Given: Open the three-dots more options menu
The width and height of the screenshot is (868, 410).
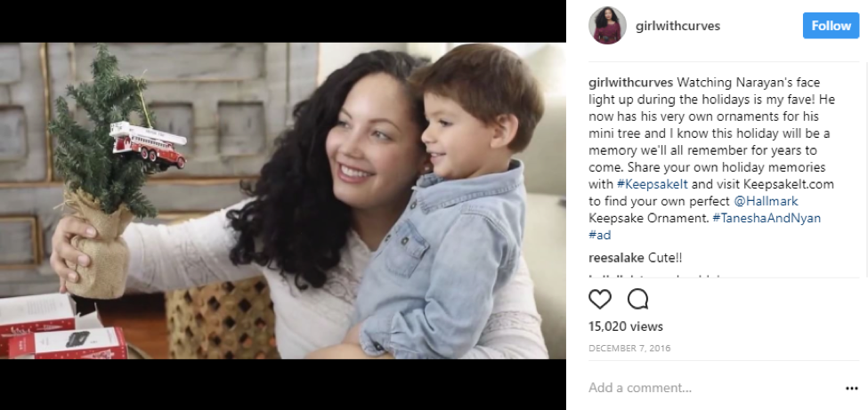Looking at the screenshot, I should pyautogui.click(x=852, y=389).
